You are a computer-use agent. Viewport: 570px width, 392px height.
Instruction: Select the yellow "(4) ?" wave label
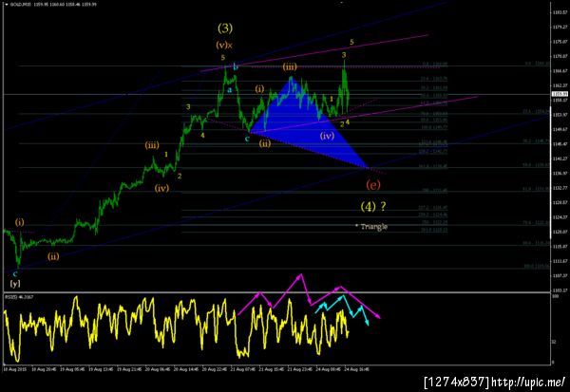[x=373, y=206]
